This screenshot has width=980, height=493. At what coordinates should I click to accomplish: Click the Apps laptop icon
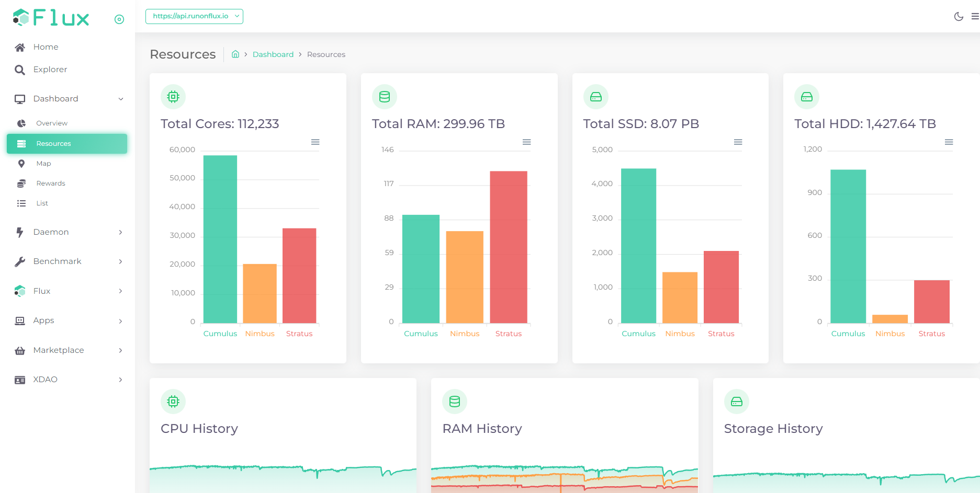click(20, 321)
